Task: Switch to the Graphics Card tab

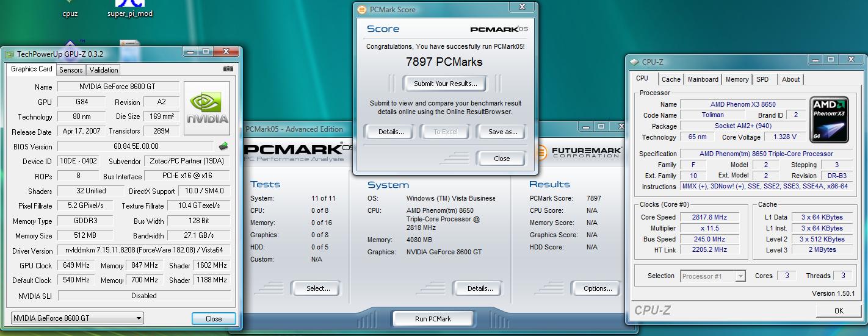Action: pyautogui.click(x=32, y=69)
